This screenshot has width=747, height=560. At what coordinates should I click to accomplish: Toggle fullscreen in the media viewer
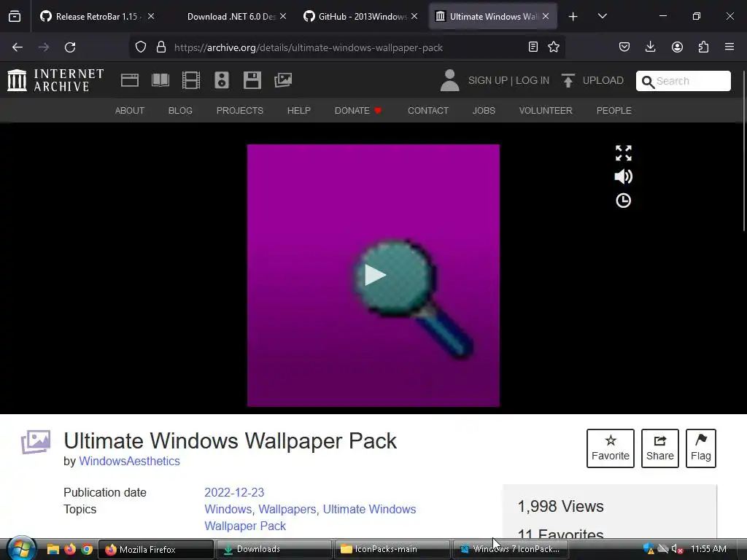[623, 153]
